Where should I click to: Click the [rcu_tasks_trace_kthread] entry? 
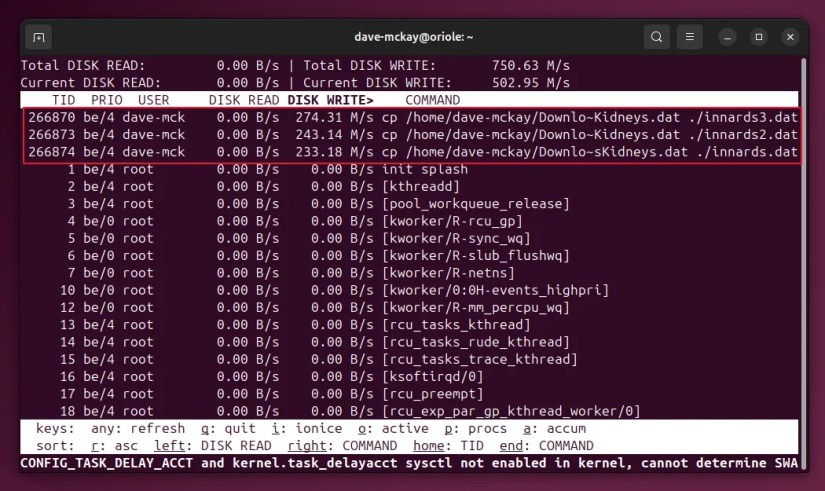click(479, 360)
